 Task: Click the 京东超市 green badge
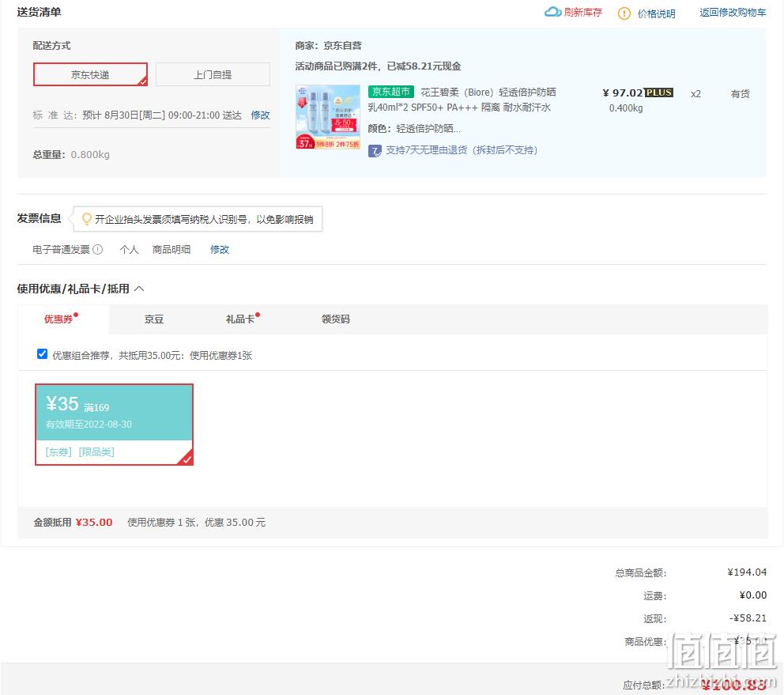390,92
